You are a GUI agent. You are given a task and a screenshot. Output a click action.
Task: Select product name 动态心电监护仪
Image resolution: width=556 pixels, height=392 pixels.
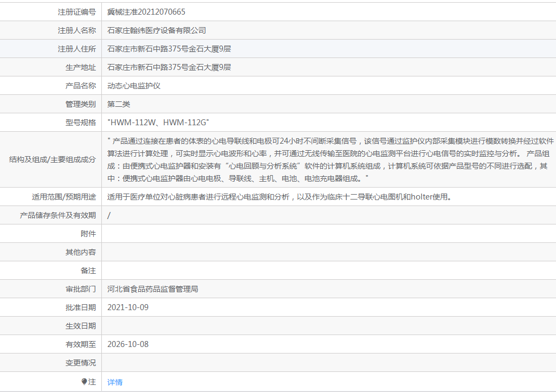point(134,86)
